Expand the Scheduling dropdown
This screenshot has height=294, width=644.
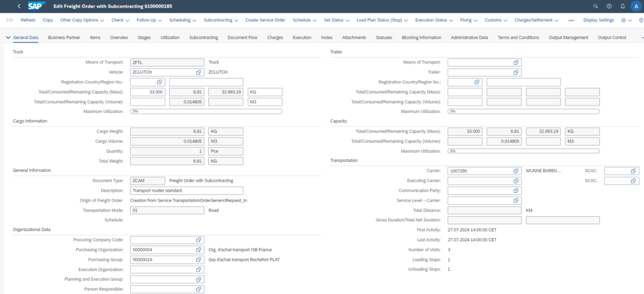pyautogui.click(x=183, y=20)
